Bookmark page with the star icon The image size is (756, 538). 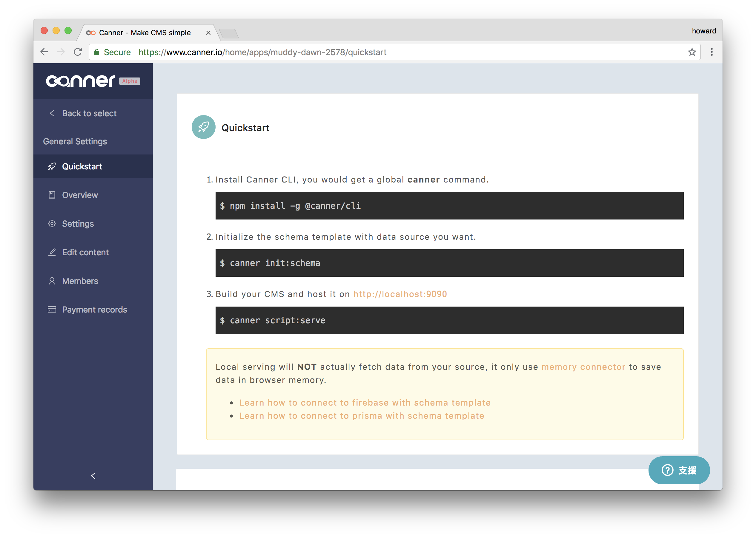[692, 52]
